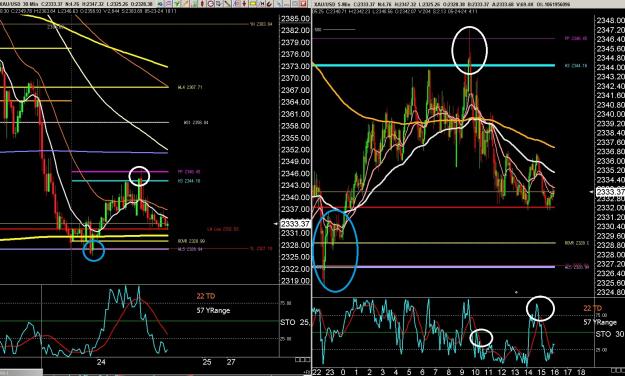625x376 pixels.
Task: Click the small squares below left chart axis
Action: 302,360
